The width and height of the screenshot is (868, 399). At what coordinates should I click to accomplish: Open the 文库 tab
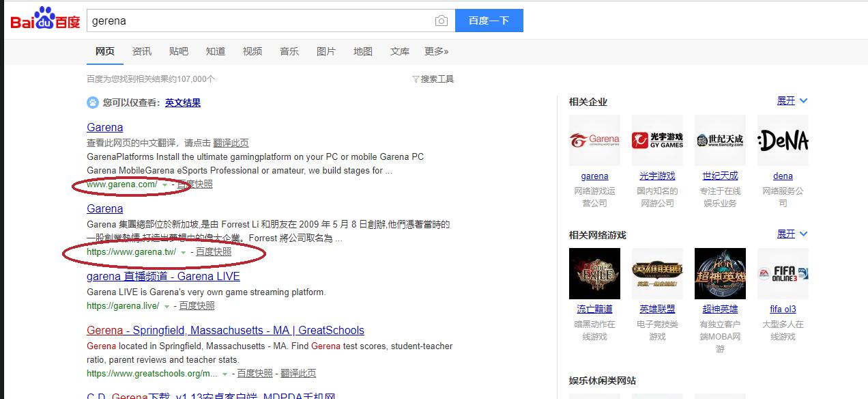point(400,51)
